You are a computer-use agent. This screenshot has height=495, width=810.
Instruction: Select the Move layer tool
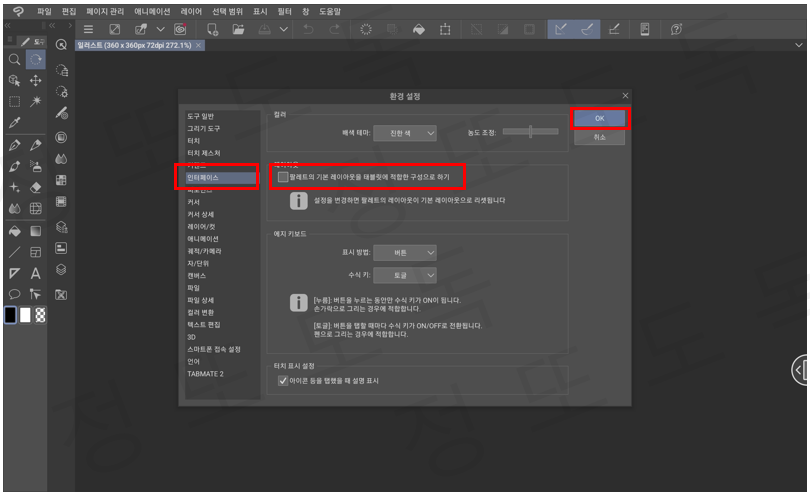pyautogui.click(x=36, y=81)
